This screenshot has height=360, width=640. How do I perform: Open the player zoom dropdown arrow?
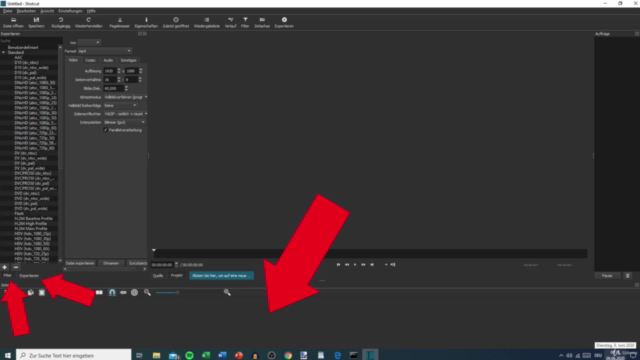(x=386, y=265)
